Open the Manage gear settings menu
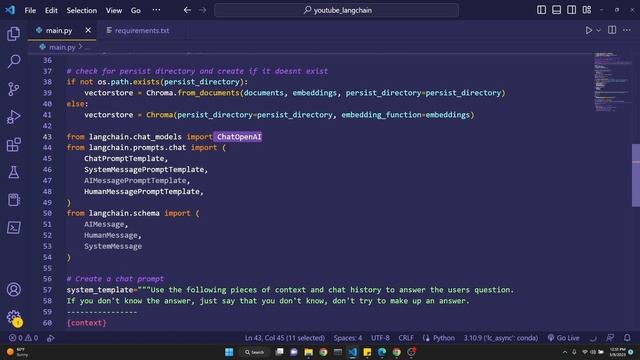This screenshot has width=640, height=360. (x=13, y=317)
